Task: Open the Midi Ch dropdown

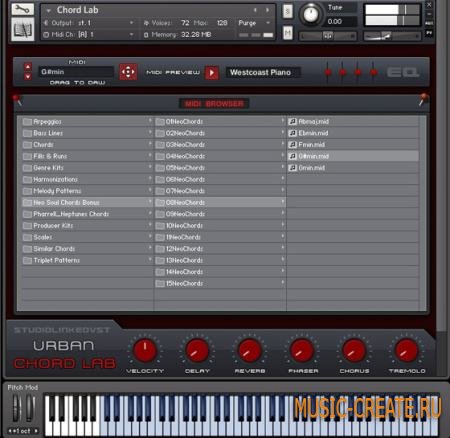Action: [x=131, y=35]
